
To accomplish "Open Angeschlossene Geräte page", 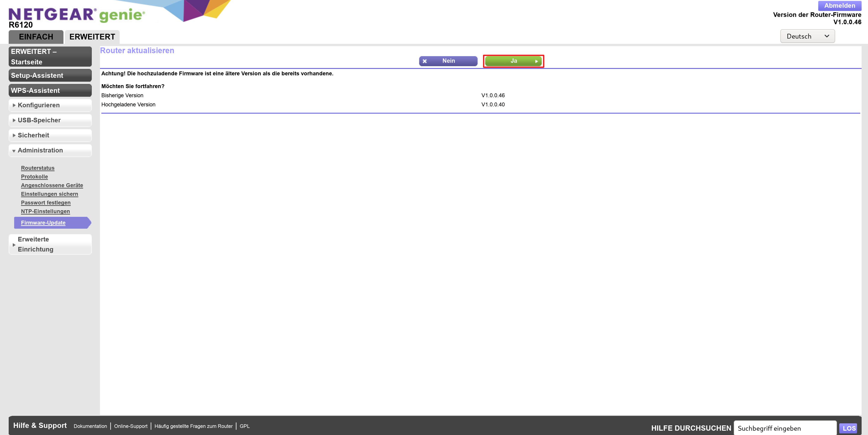I will tap(52, 185).
